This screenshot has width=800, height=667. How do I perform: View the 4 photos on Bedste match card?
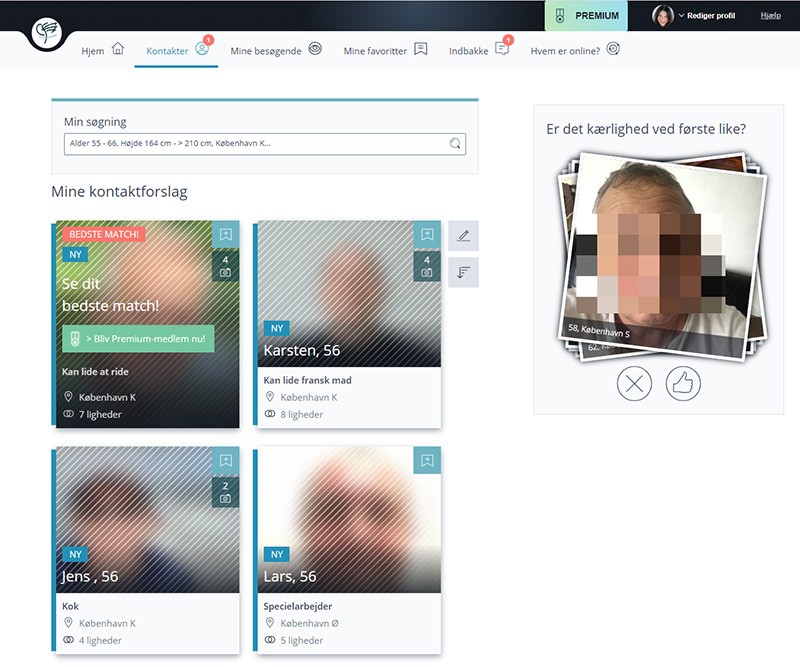[226, 266]
